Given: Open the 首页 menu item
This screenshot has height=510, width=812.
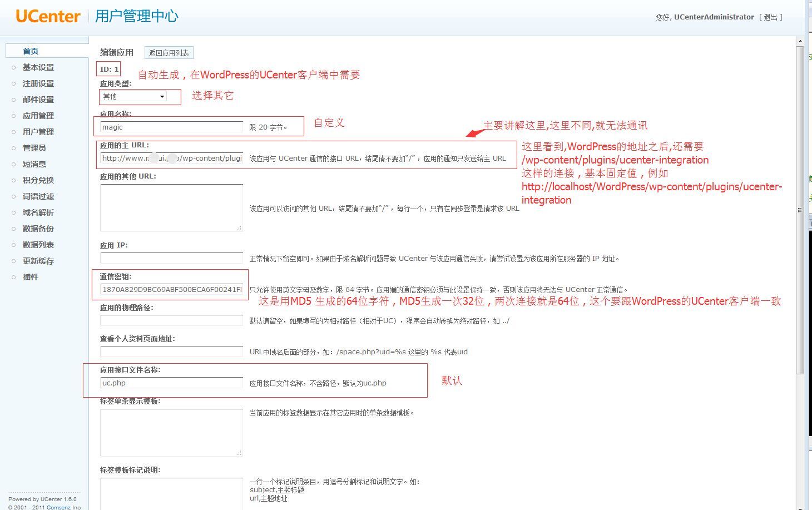Looking at the screenshot, I should [x=31, y=51].
